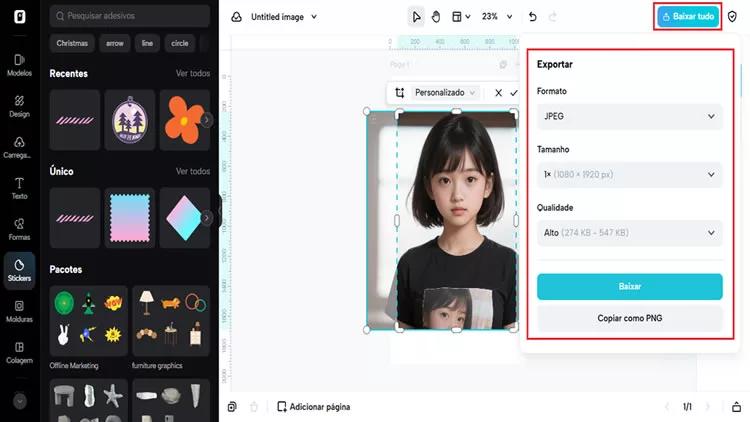This screenshot has width=750, height=422.
Task: Click the blue Baixar button
Action: point(629,287)
